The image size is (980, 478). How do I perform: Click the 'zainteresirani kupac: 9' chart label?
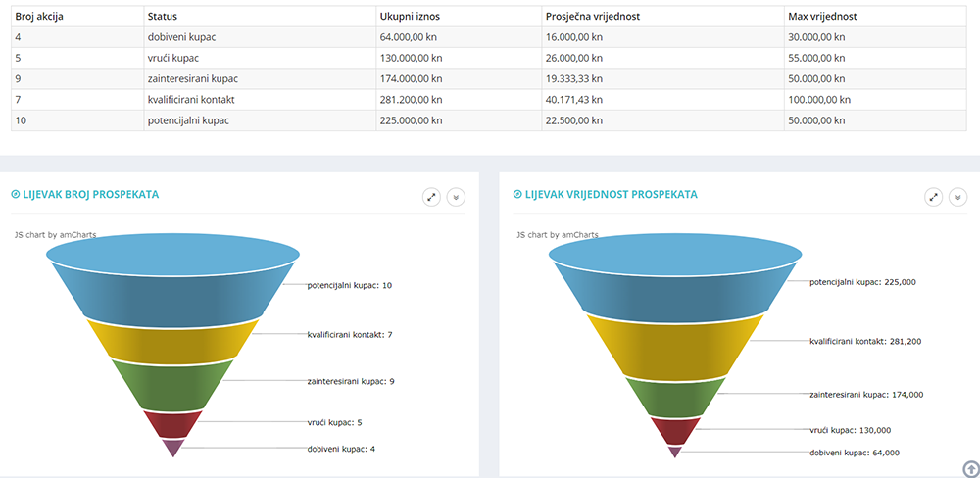(x=351, y=381)
